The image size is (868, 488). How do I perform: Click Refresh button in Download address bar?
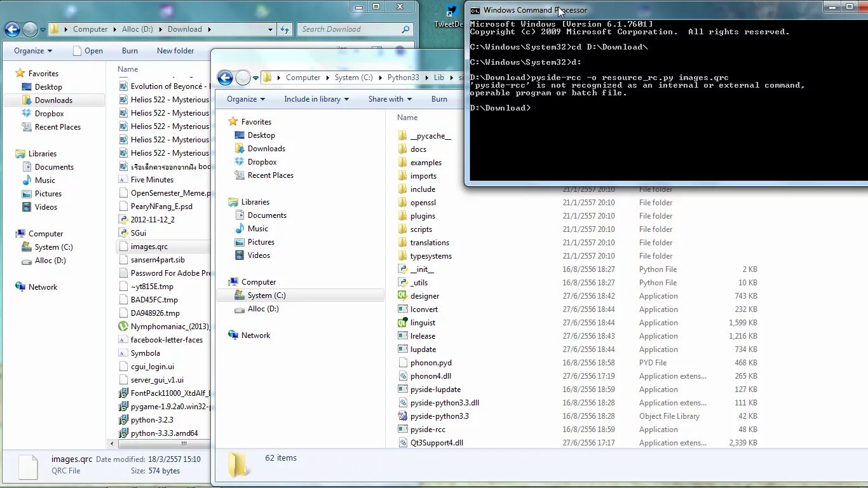pos(285,29)
